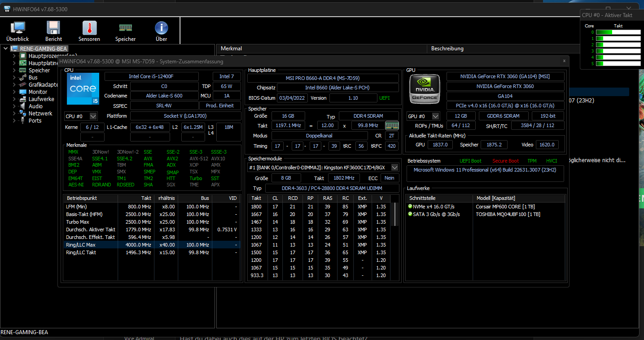Image resolution: width=644 pixels, height=340 pixels.
Task: Click the CL column header in timing table
Action: (x=275, y=198)
